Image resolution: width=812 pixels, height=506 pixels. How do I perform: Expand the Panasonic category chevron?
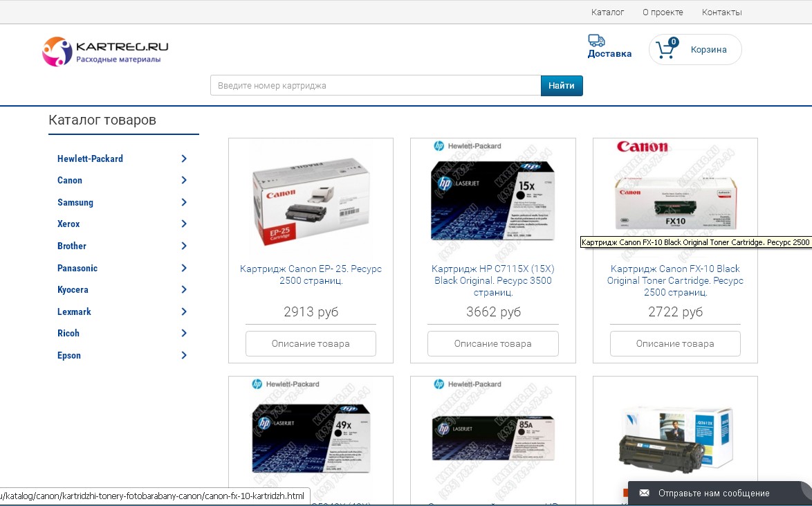(x=184, y=268)
